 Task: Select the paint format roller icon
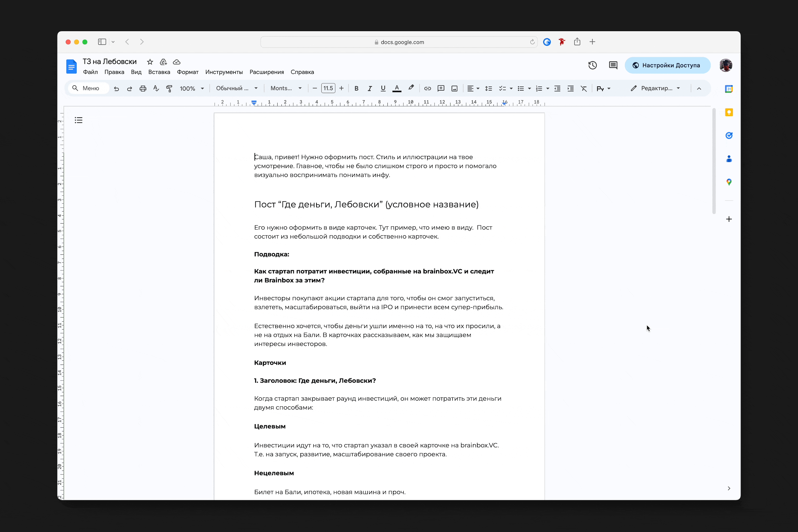tap(169, 89)
